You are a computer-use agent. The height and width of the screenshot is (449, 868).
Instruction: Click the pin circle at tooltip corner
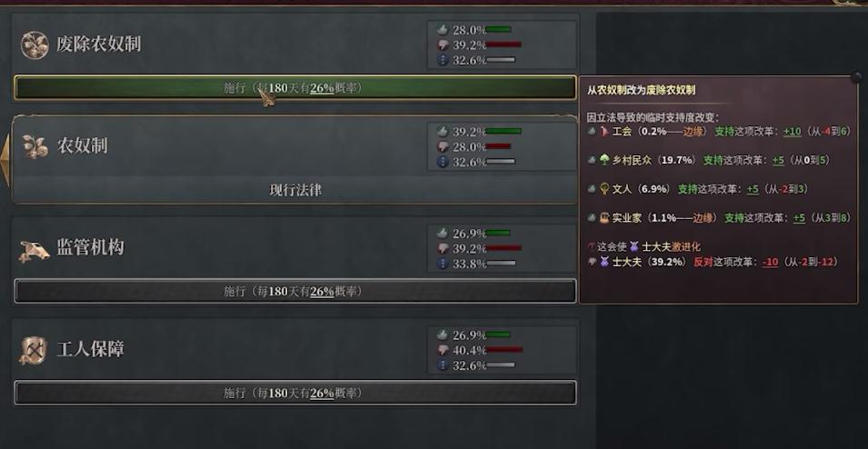856,77
